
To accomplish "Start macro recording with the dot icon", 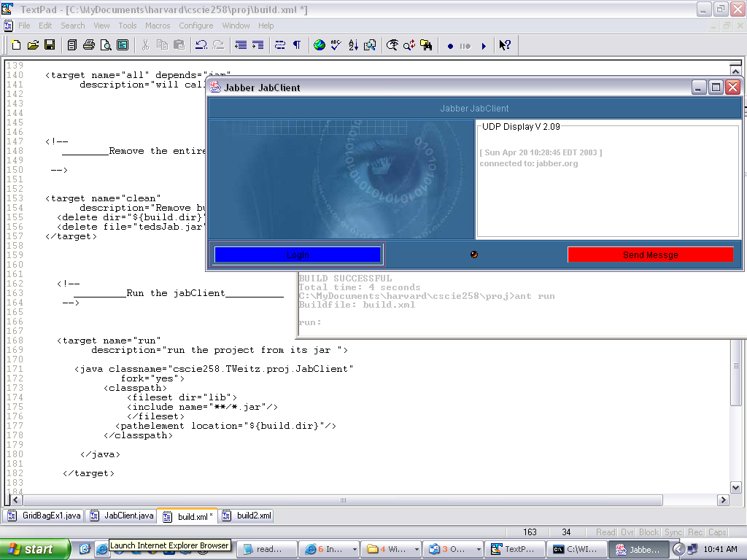I will [450, 46].
